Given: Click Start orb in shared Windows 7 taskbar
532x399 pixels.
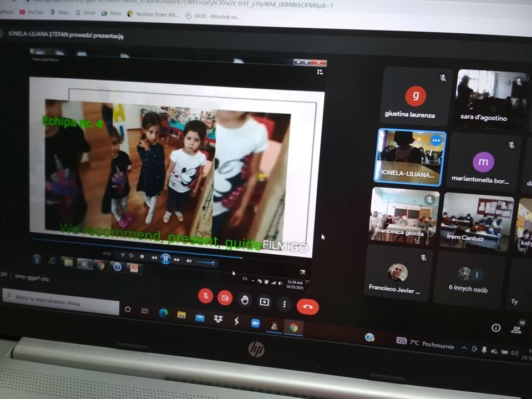Looking at the screenshot, I should pos(37,259).
